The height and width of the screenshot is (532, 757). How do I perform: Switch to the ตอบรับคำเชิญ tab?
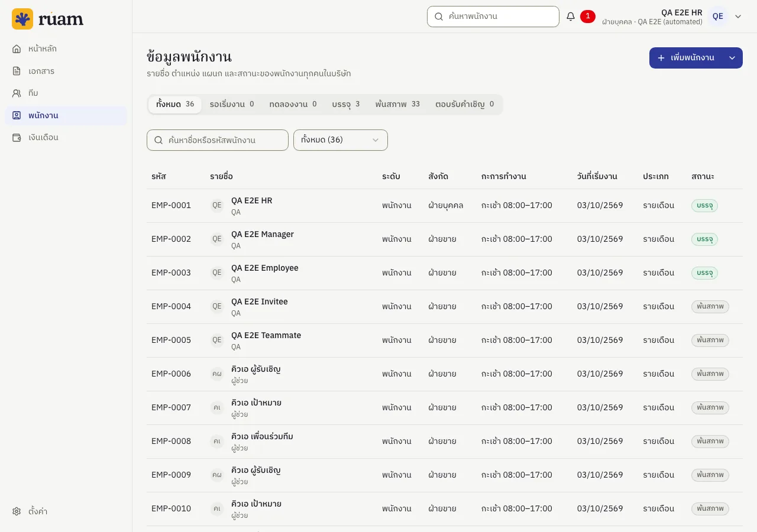[x=465, y=105]
